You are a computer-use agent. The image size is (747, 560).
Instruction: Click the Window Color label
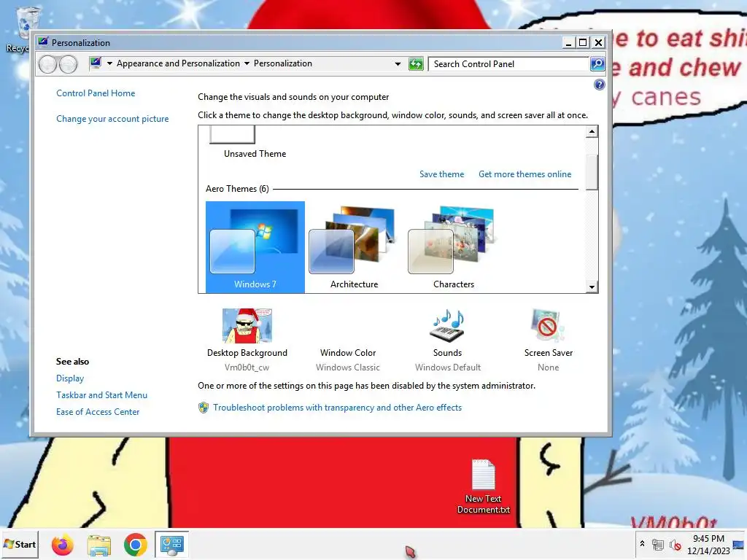coord(348,353)
